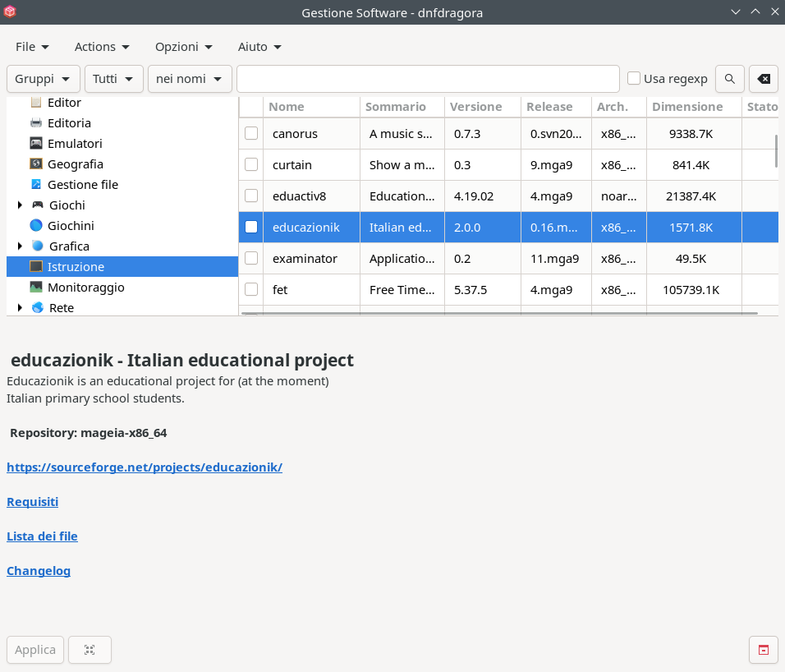
Task: Tick the canorus package checkbox
Action: click(x=251, y=133)
